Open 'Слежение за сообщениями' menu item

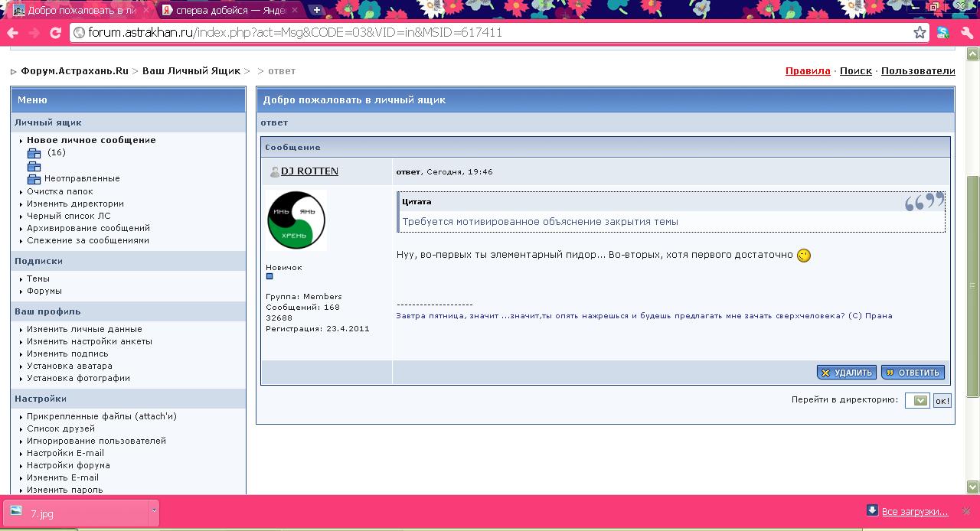88,240
